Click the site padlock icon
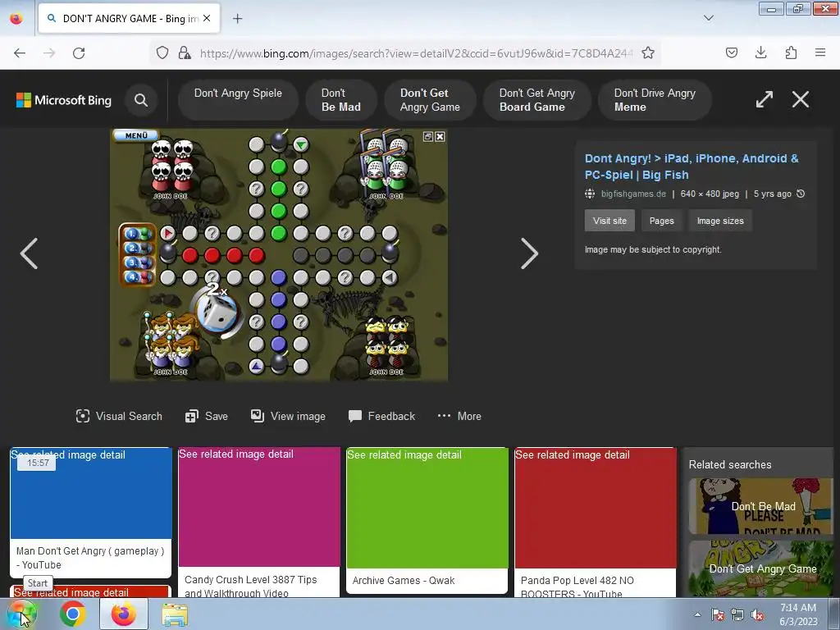Image resolution: width=840 pixels, height=630 pixels. tap(185, 52)
